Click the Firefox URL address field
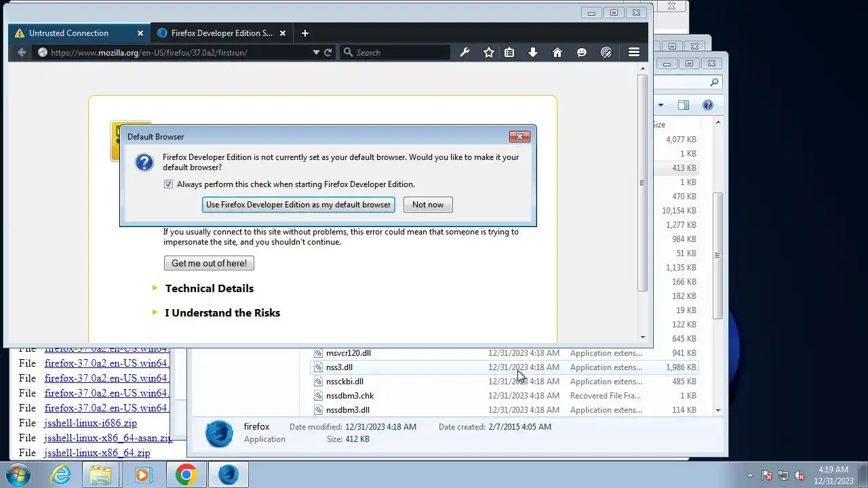Viewport: 868px width, 488px height. [176, 52]
